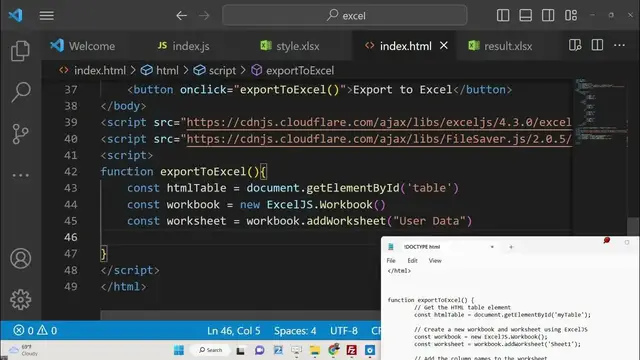Switch to the style.xlsx tab
This screenshot has height=360, width=640.
(290, 46)
